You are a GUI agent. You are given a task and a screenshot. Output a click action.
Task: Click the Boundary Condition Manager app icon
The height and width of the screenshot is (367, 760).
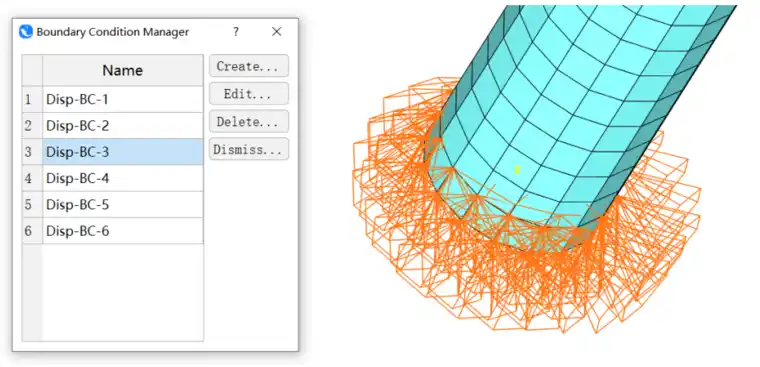[26, 32]
